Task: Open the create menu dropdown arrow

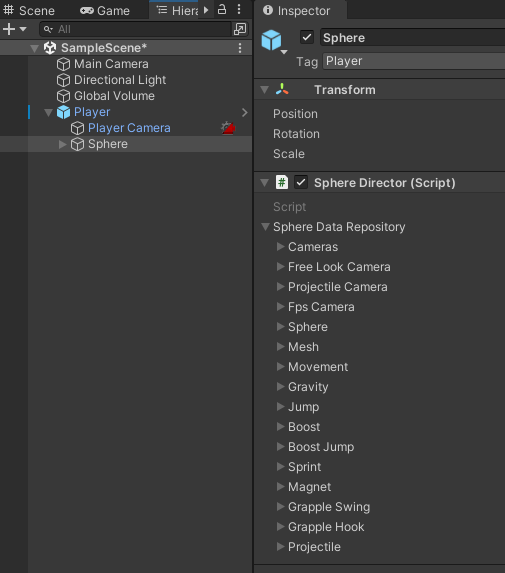Action: (23, 29)
